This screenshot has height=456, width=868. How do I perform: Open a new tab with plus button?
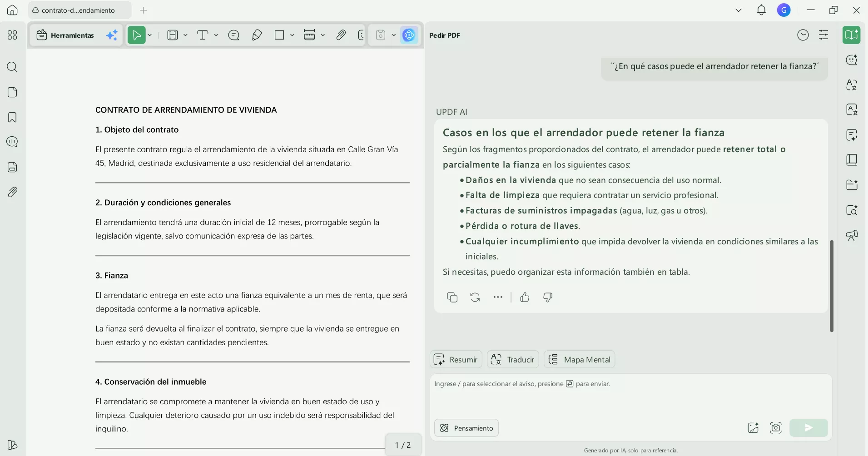(x=144, y=10)
